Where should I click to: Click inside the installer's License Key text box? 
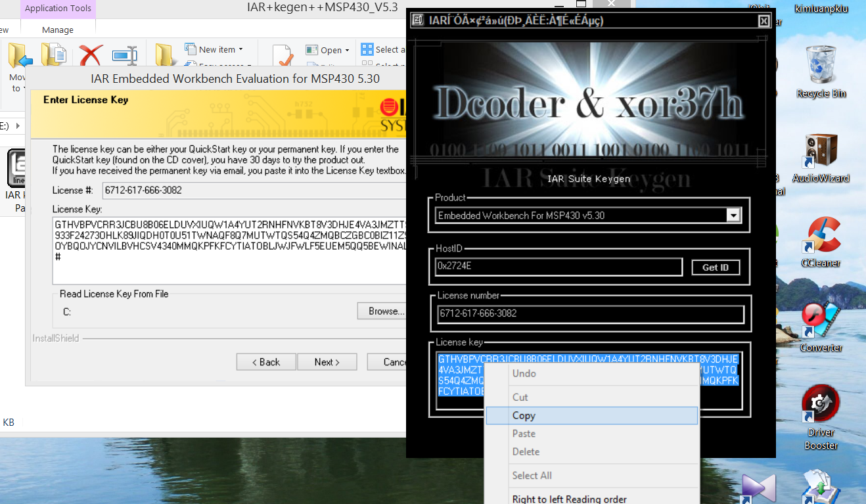pos(230,250)
